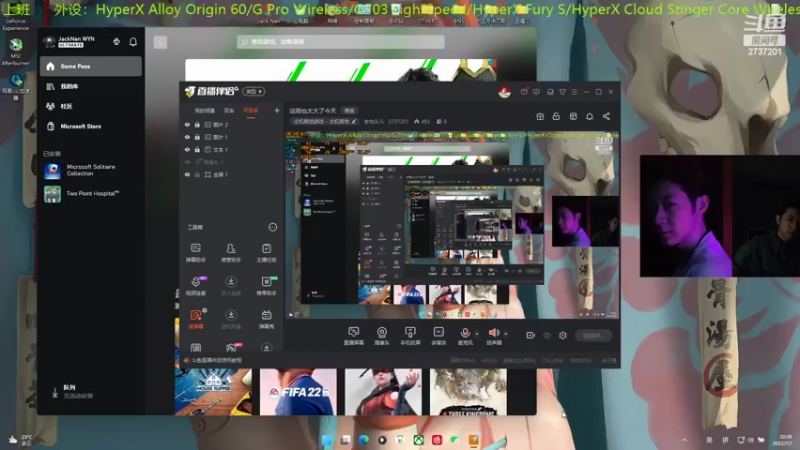Click the streaming-in-progress pill button
800x450 pixels.
click(x=593, y=335)
